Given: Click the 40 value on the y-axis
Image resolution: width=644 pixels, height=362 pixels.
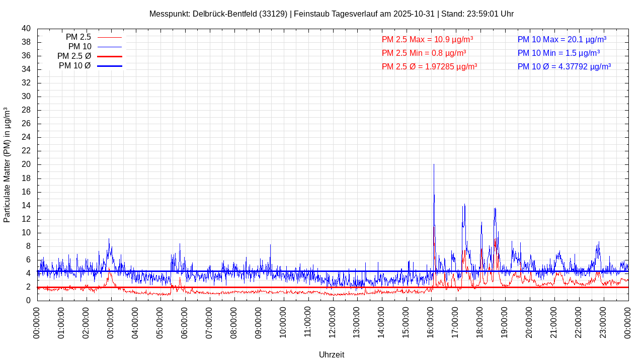Looking at the screenshot, I should tap(26, 29).
